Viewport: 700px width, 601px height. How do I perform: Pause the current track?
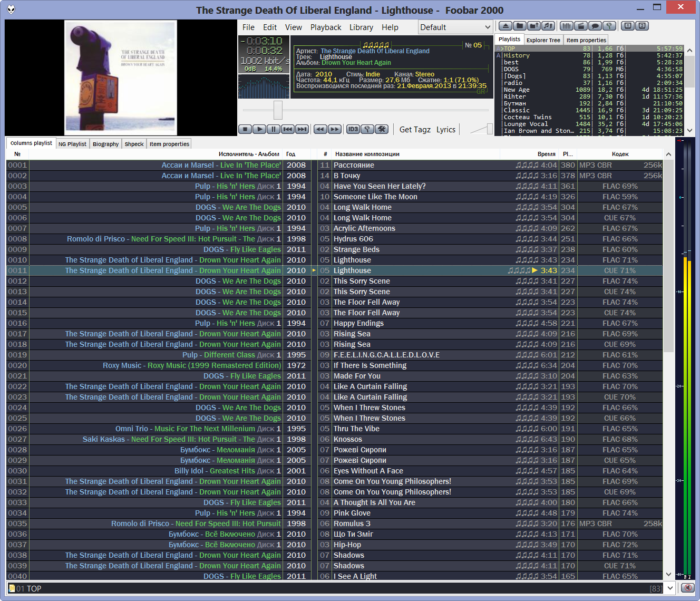coord(273,129)
